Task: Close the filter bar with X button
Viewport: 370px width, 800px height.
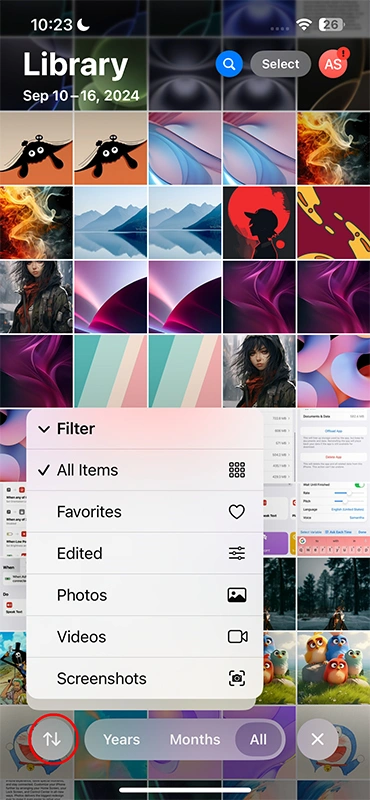Action: pos(317,739)
